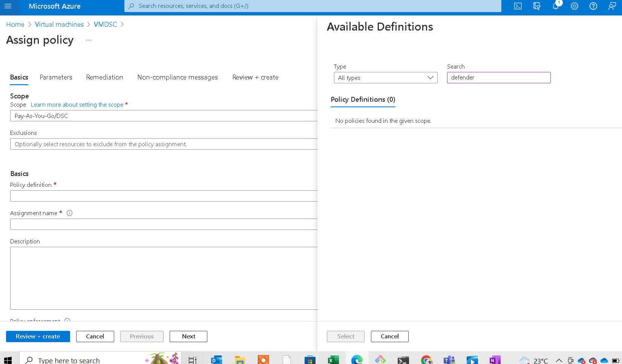Open the Directories and subscriptions filter icon
Viewport: 622px width, 364px height.
coord(537,6)
